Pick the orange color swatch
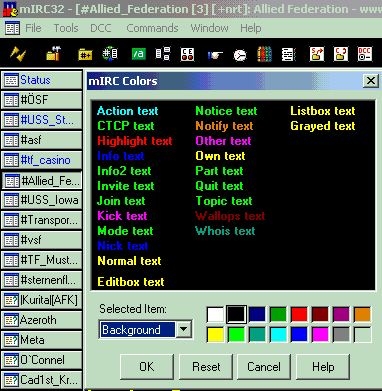The width and height of the screenshot is (382, 391). [x=362, y=314]
